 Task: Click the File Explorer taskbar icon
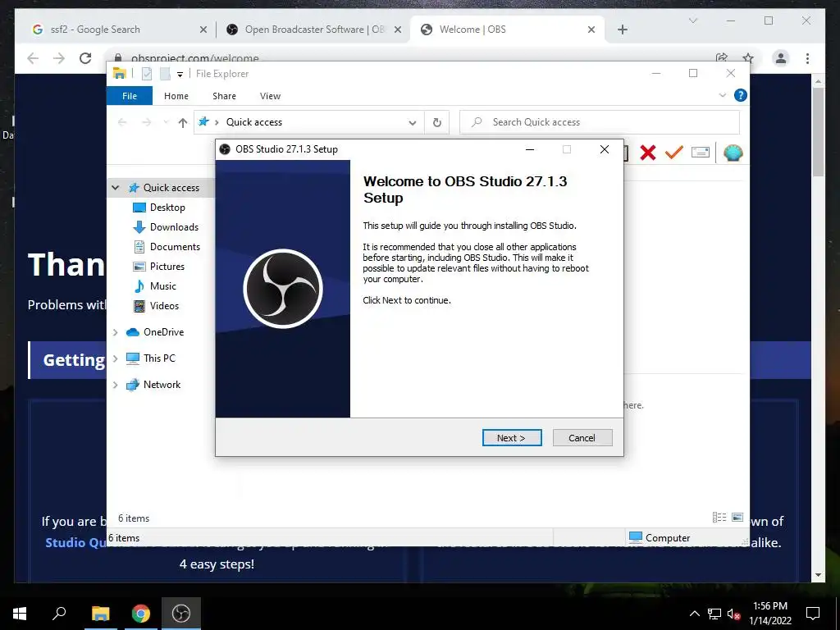click(100, 614)
